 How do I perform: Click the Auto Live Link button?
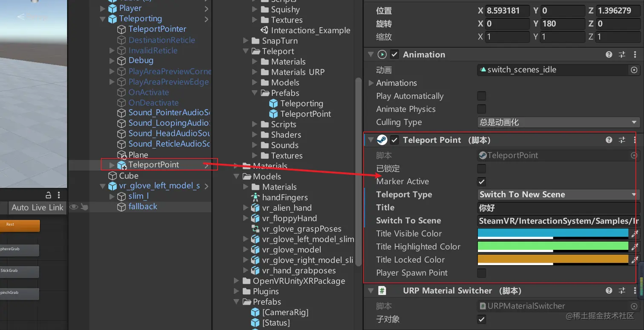pyautogui.click(x=37, y=208)
